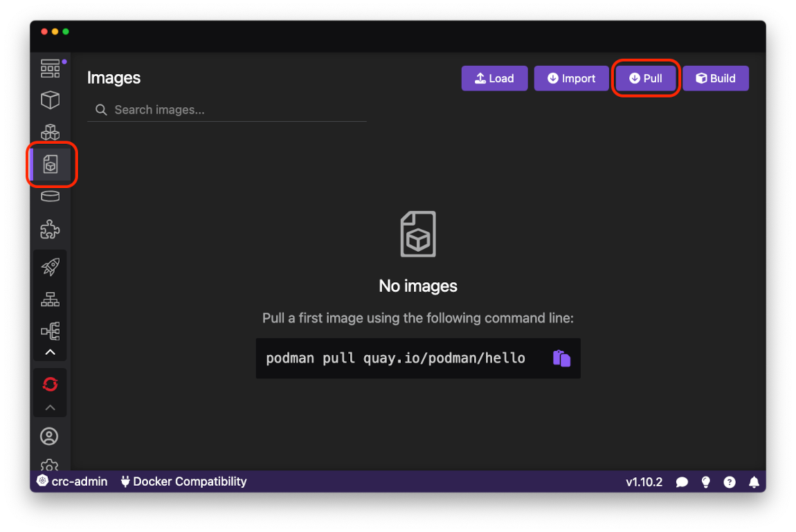796x532 pixels.
Task: Open Ingresses and Routes tree icon
Action: coord(50,331)
